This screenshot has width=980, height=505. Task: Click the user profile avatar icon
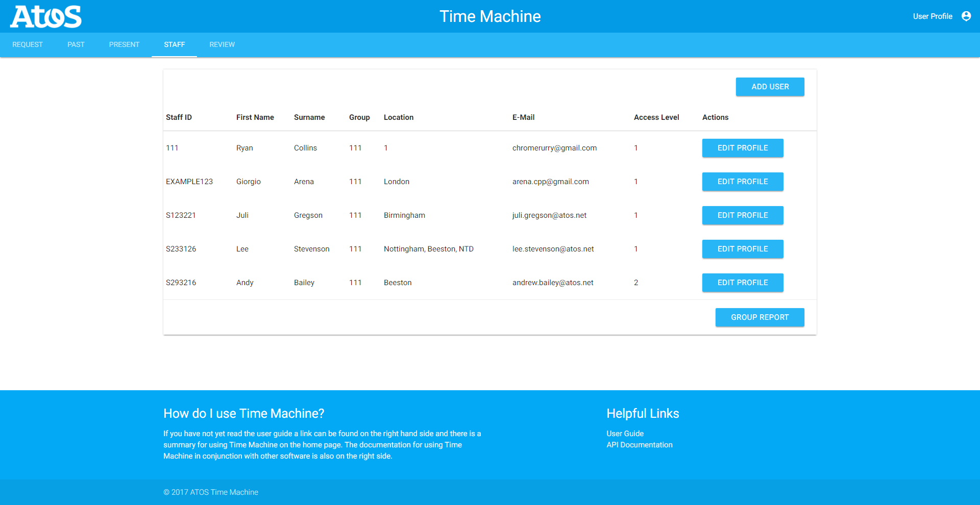coord(966,16)
